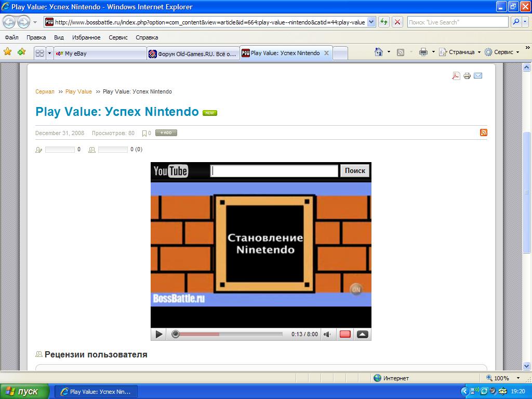Viewport: 532px width, 399px height.
Task: Expand the address bar history dropdown
Action: 371,22
